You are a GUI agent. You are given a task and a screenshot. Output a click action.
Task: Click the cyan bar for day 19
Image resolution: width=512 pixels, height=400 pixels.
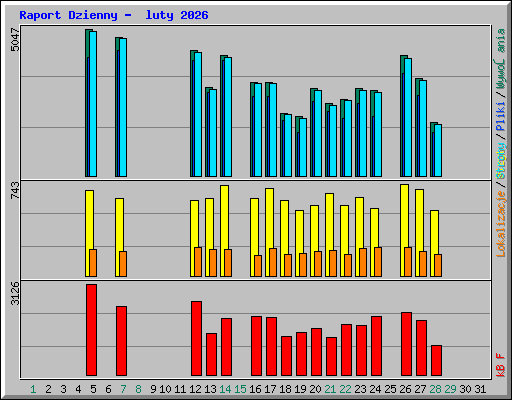[x=303, y=147]
